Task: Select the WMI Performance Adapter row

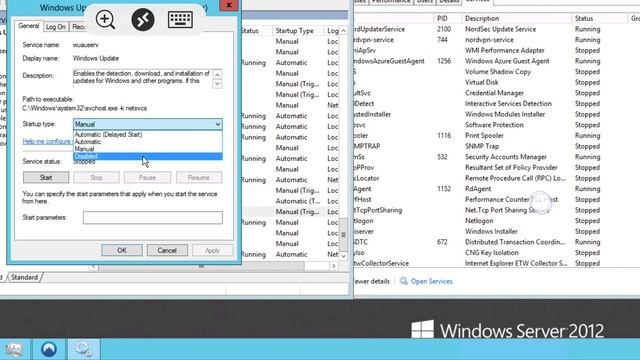Action: click(x=496, y=51)
